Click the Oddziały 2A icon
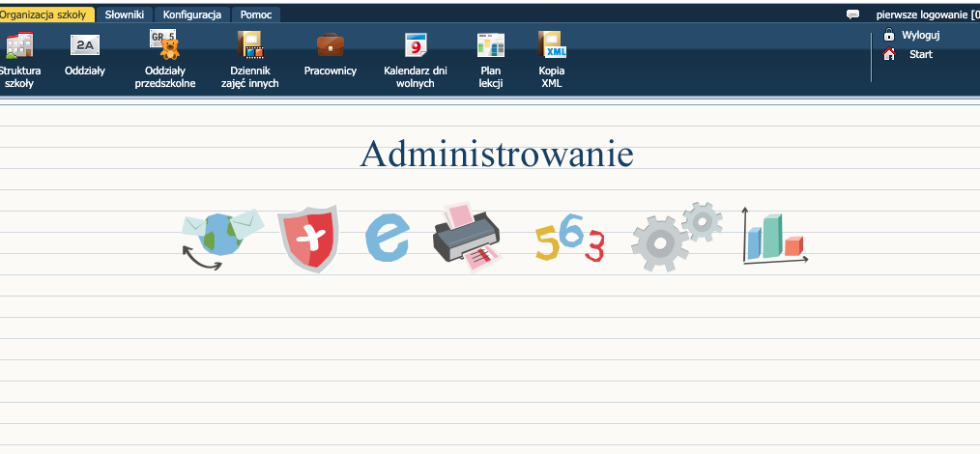980x454 pixels. pos(85,45)
